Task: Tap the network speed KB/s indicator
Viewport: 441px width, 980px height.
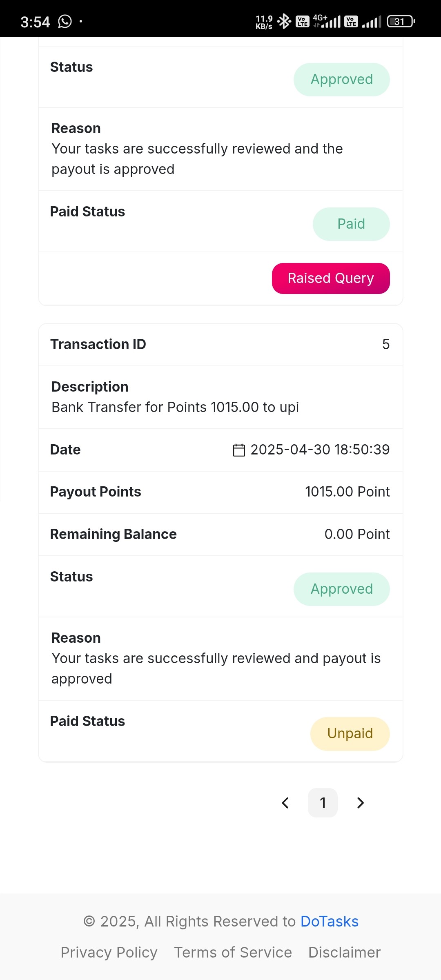Action: click(264, 22)
